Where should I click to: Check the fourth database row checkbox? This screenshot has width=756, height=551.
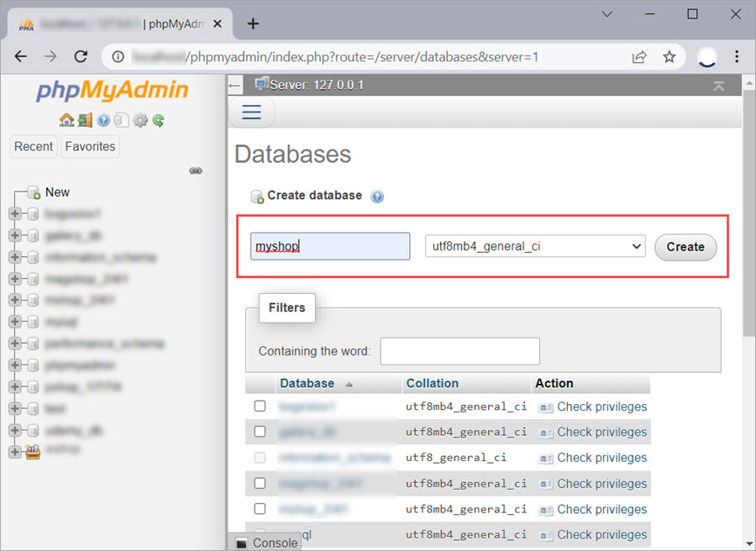pyautogui.click(x=260, y=483)
